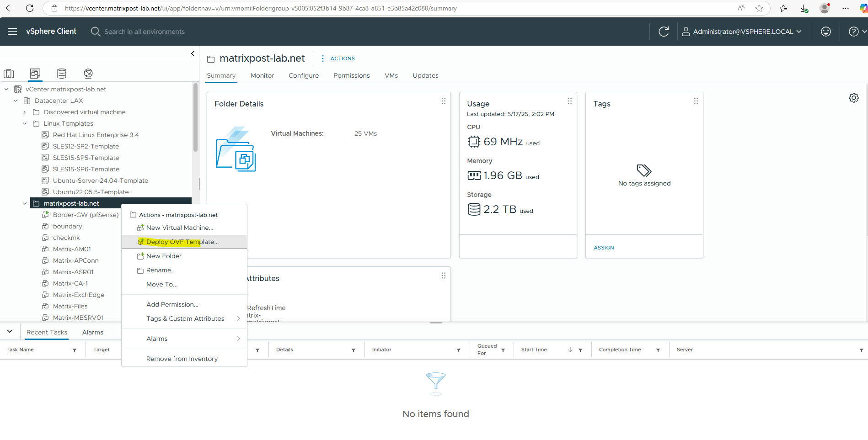Filter the Completion Time column

click(658, 350)
